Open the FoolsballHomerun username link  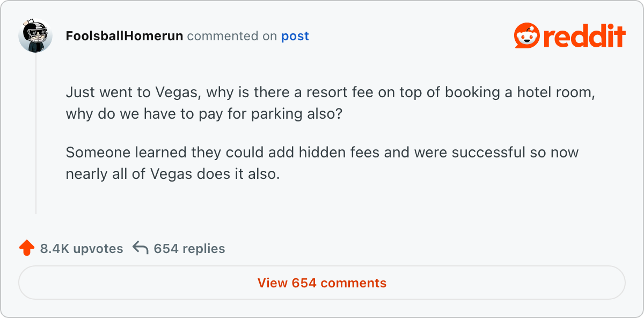[125, 37]
